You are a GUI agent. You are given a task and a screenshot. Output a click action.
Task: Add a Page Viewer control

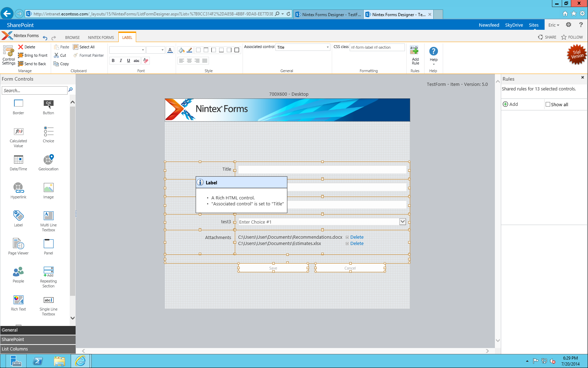[x=19, y=247]
